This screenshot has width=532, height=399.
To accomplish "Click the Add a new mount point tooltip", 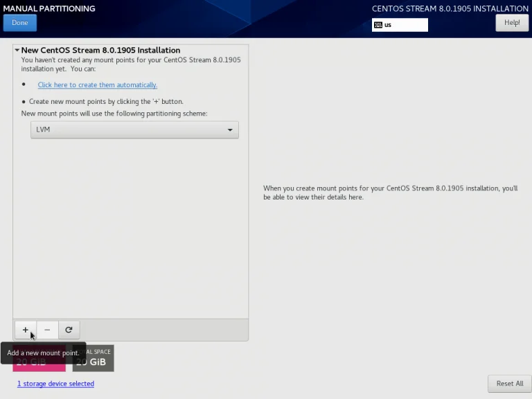I will pyautogui.click(x=43, y=353).
